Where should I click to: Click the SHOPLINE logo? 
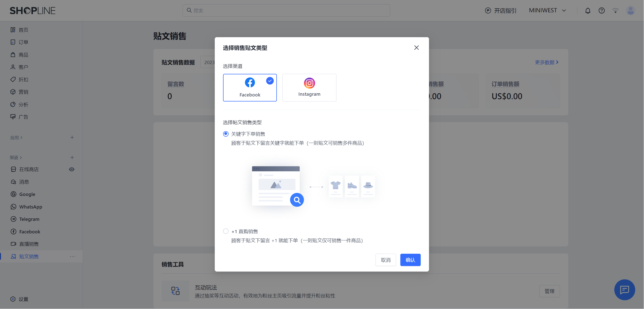[33, 11]
